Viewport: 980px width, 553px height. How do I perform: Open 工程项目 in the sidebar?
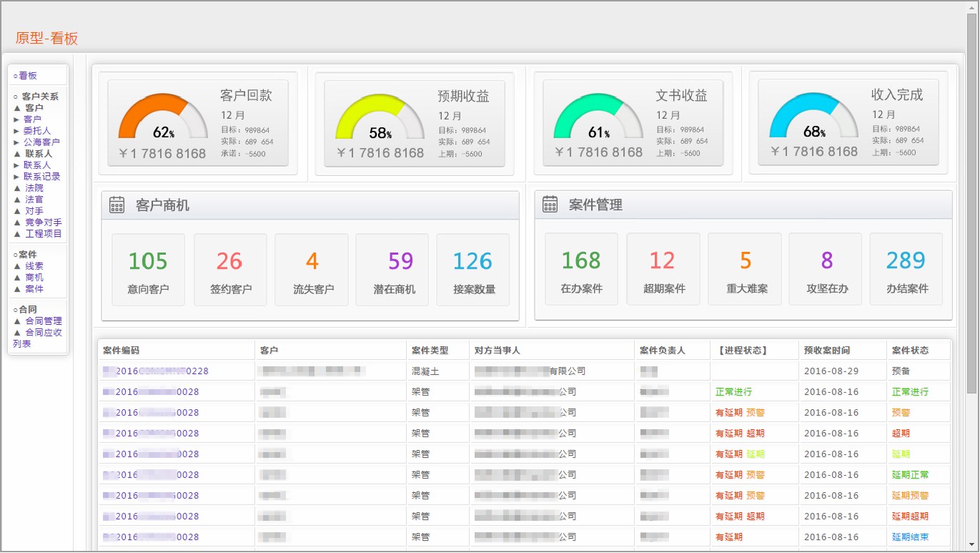[x=44, y=234]
